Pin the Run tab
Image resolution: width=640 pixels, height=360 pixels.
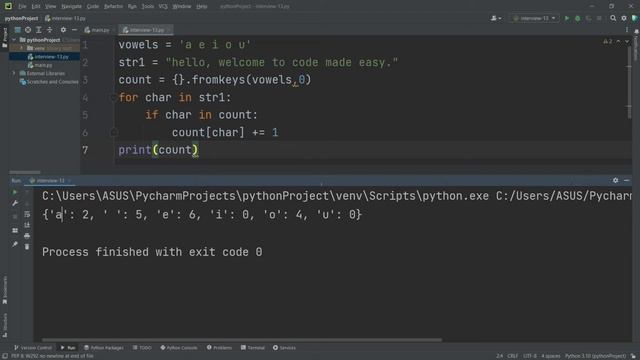coord(15,244)
